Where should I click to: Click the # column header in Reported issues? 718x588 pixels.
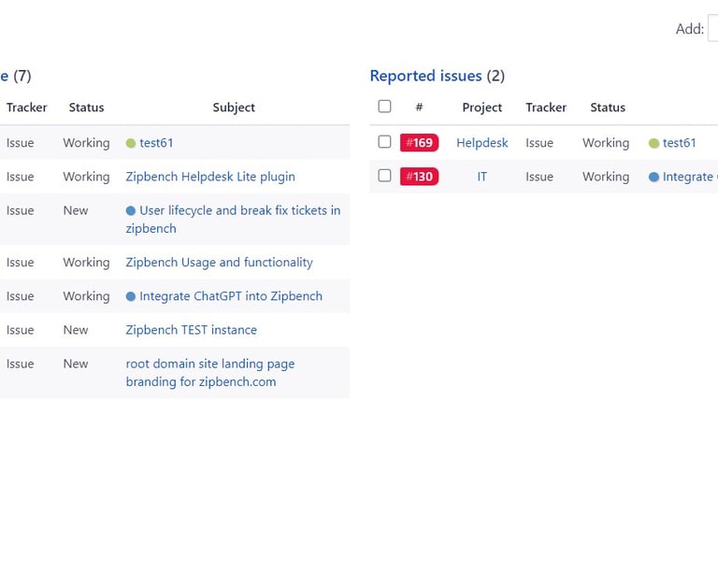click(419, 108)
